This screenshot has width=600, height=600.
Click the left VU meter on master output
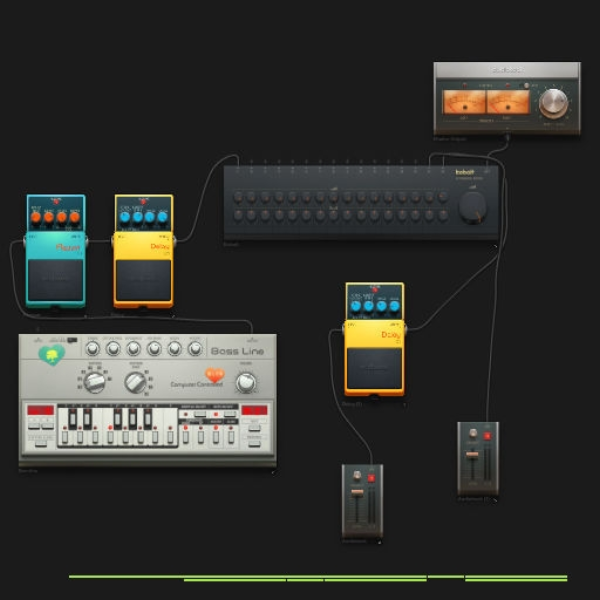click(x=464, y=102)
